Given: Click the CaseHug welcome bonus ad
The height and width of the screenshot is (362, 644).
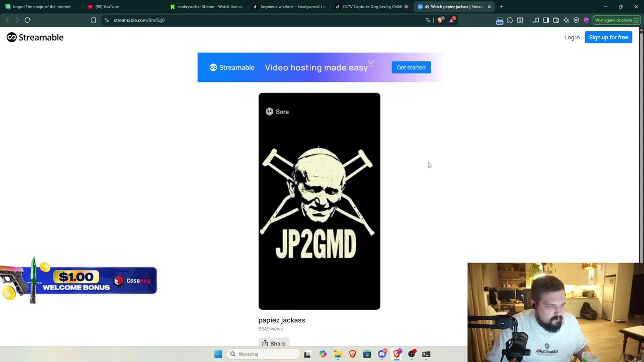Looking at the screenshot, I should (78, 281).
